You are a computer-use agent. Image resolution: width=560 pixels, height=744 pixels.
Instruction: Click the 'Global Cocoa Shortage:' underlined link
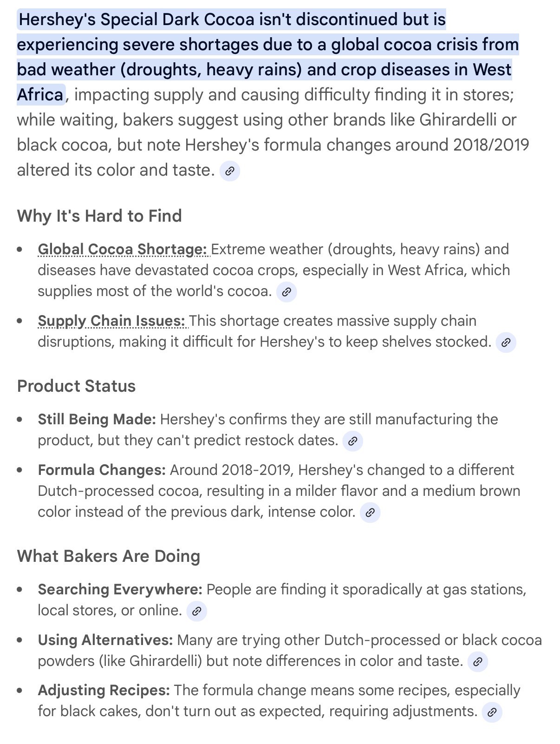pyautogui.click(x=123, y=250)
